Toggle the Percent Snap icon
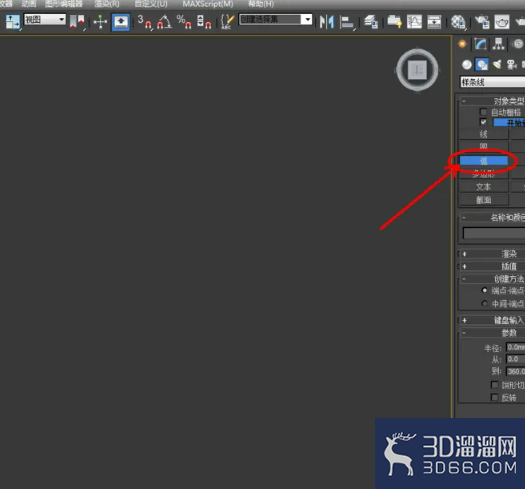Image resolution: width=525 pixels, height=489 pixels. pyautogui.click(x=184, y=22)
